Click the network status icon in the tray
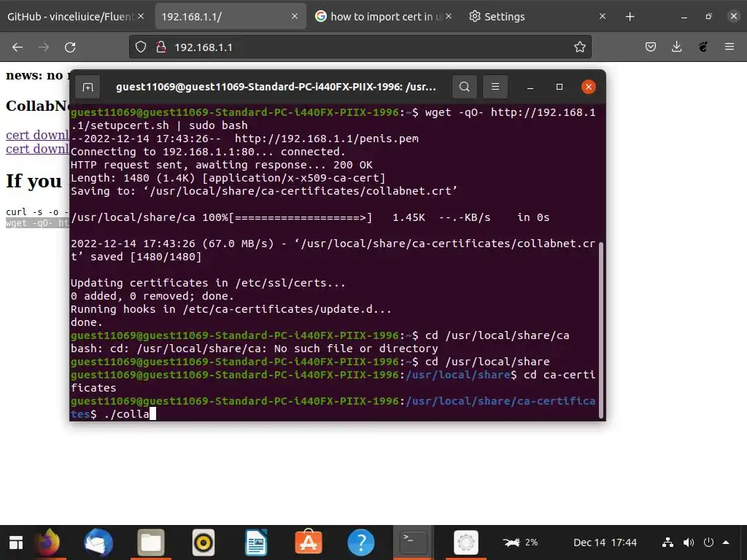The width and height of the screenshot is (747, 560). click(x=668, y=542)
